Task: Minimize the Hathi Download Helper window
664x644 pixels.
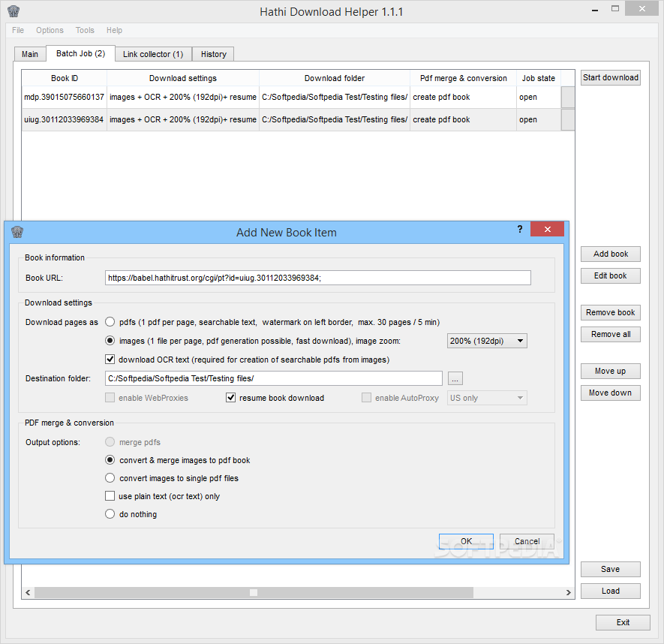Action: pyautogui.click(x=595, y=9)
